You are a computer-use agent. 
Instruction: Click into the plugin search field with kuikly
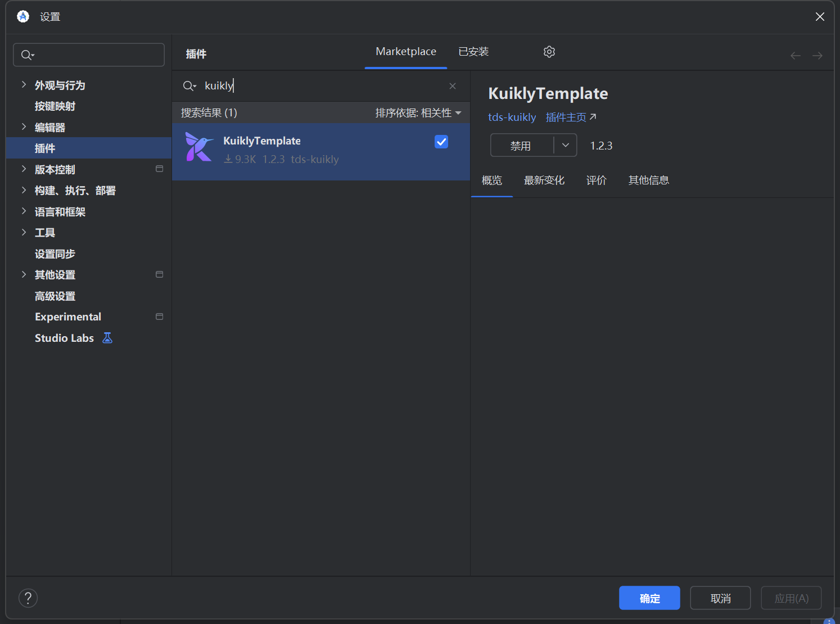click(x=320, y=86)
